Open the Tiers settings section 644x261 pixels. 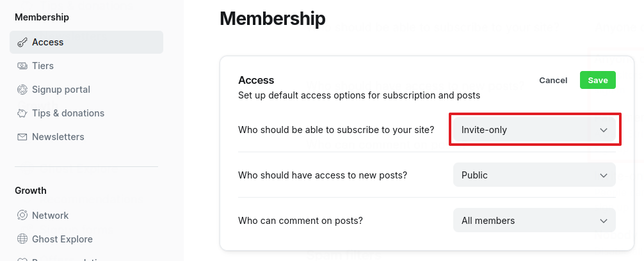click(43, 66)
